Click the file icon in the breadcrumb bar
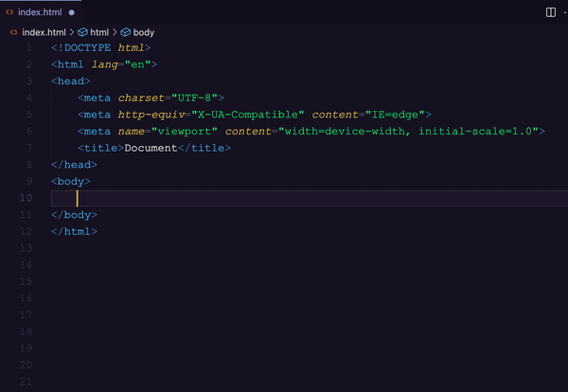Screen dimensions: 568x392 pos(14,32)
